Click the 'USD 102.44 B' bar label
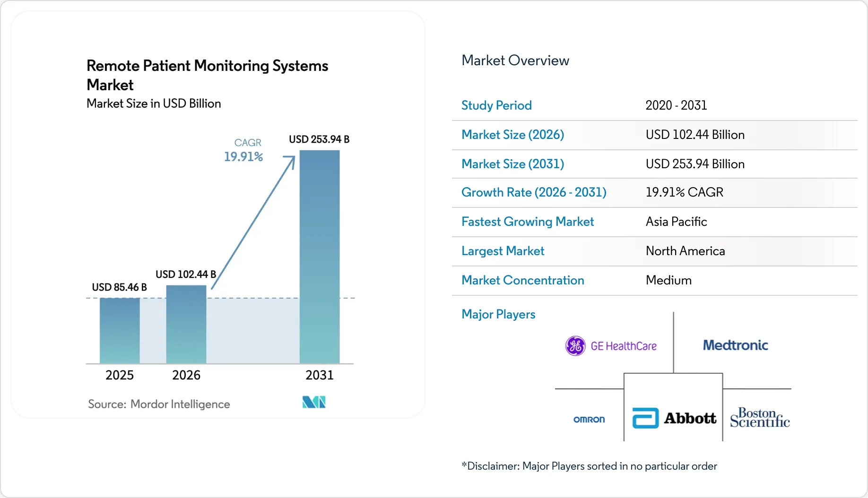The image size is (868, 498). coord(186,275)
